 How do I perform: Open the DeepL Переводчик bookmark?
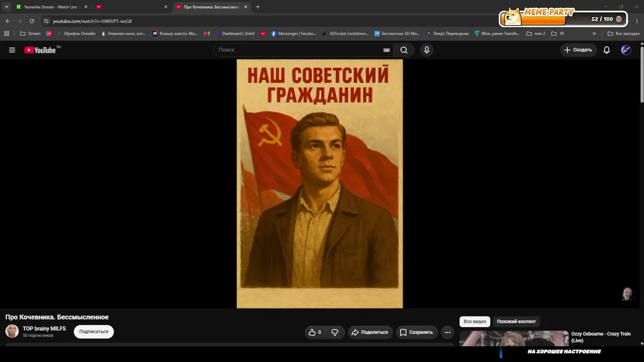[x=447, y=34]
